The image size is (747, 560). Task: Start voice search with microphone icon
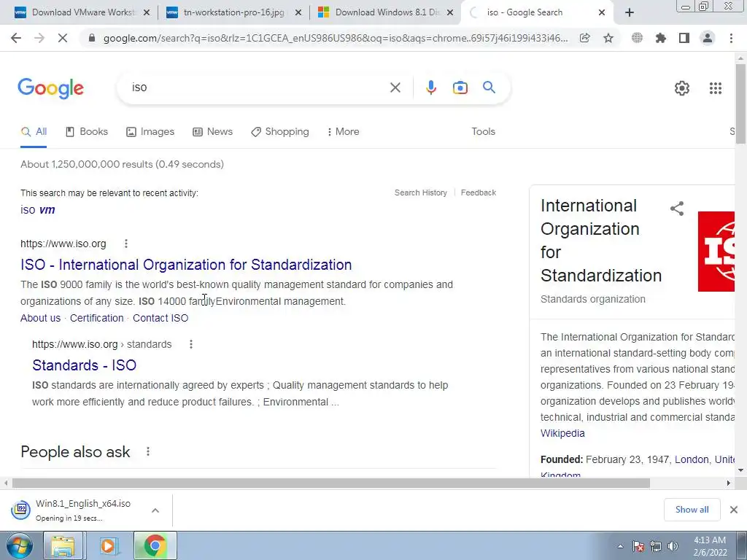pyautogui.click(x=430, y=87)
